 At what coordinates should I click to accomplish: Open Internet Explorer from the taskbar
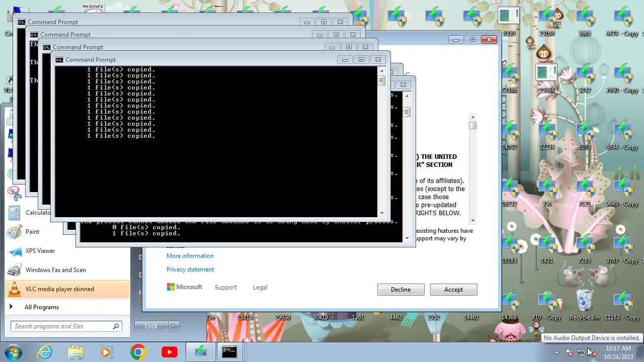click(45, 352)
